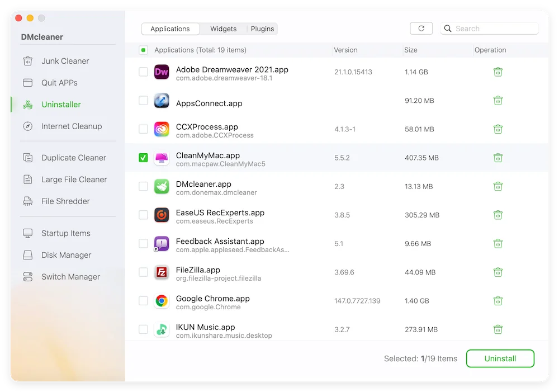Click the trash icon for AppsConnect.app
This screenshot has height=392, width=559.
click(x=498, y=101)
